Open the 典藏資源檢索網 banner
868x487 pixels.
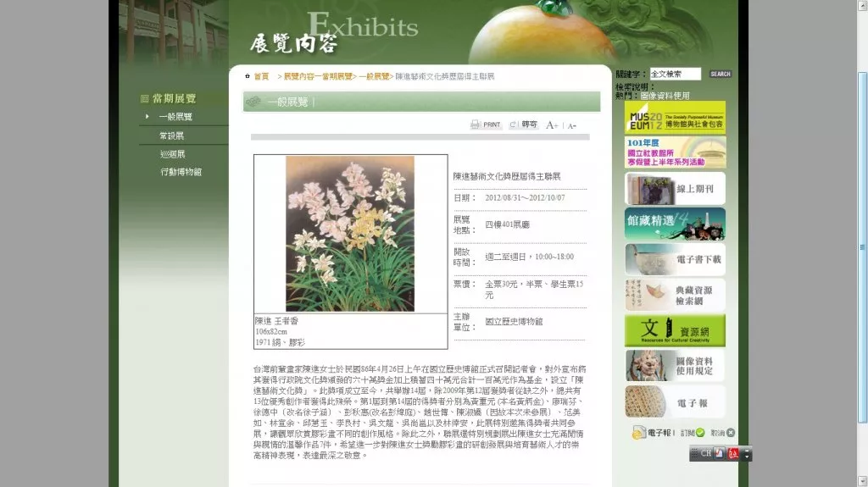tap(675, 295)
